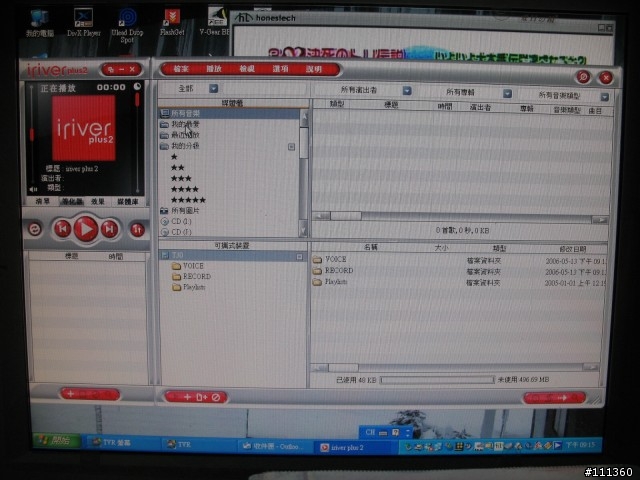Viewport: 640px width, 480px height.
Task: Select 所有音樂 in the media library
Action: coord(229,113)
